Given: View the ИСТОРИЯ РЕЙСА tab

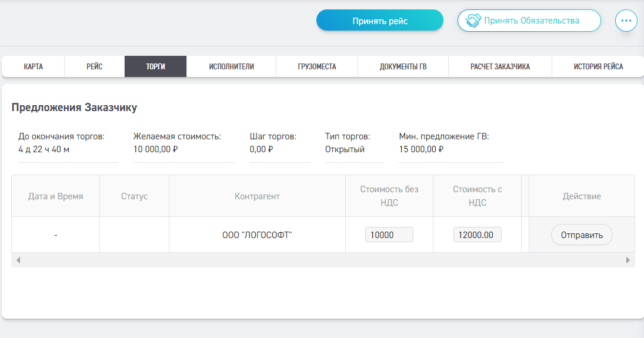Looking at the screenshot, I should click(598, 66).
